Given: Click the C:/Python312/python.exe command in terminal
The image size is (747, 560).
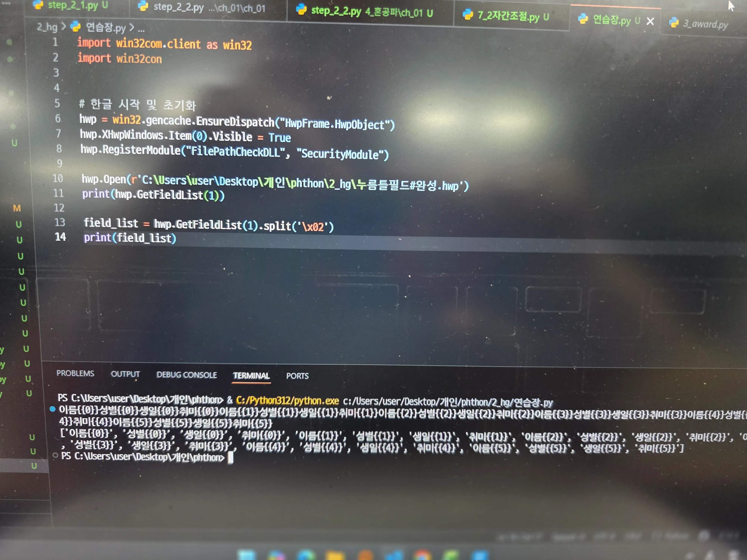Looking at the screenshot, I should point(287,400).
